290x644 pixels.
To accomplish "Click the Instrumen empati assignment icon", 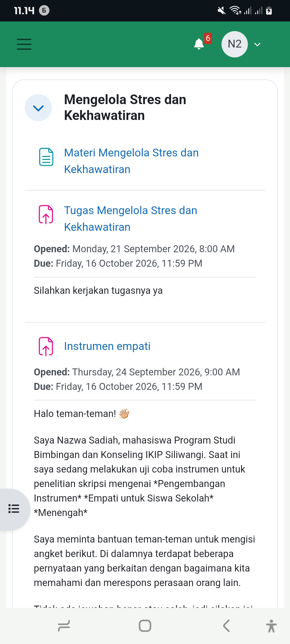I will tap(46, 346).
